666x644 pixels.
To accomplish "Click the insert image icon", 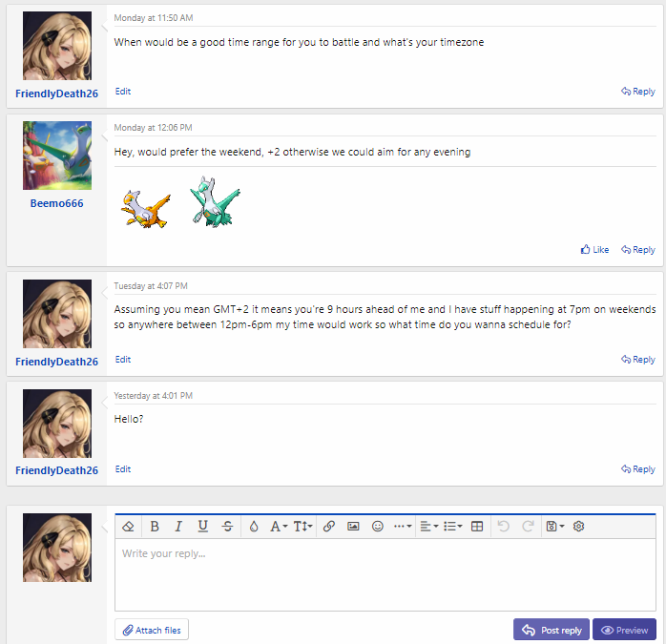I will coord(353,526).
